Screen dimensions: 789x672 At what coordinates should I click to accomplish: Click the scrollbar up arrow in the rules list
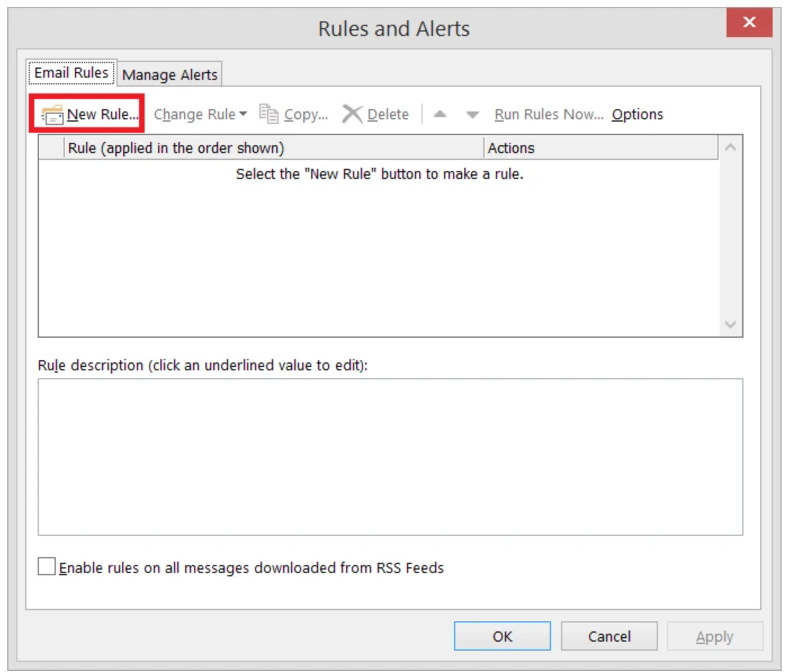point(730,147)
